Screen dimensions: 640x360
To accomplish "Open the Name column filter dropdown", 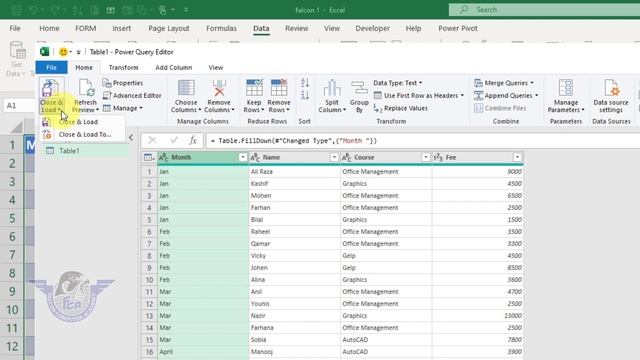I will coord(334,158).
